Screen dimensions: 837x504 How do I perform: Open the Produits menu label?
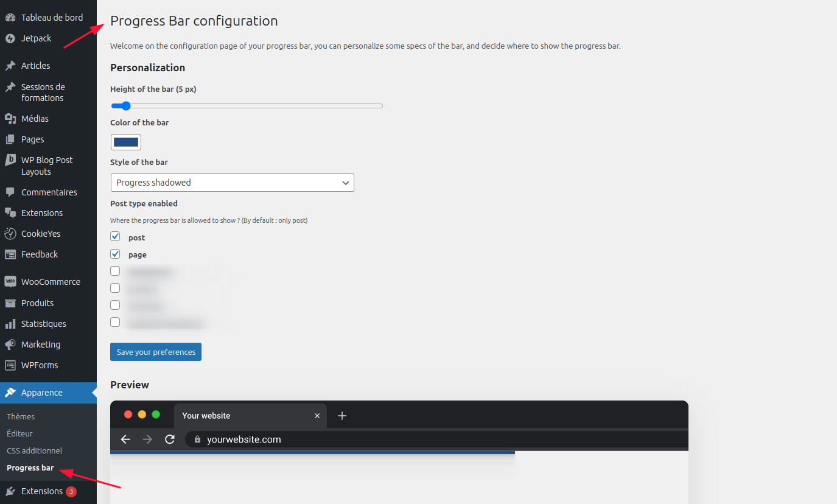coord(38,303)
